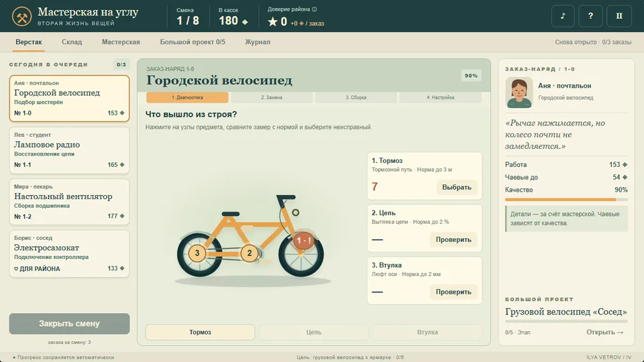Click the № 1-1 order number
This screenshot has width=644, height=362.
point(23,165)
